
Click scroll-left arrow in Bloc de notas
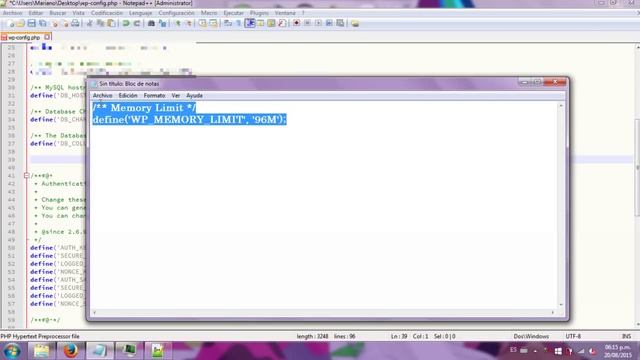[x=95, y=312]
